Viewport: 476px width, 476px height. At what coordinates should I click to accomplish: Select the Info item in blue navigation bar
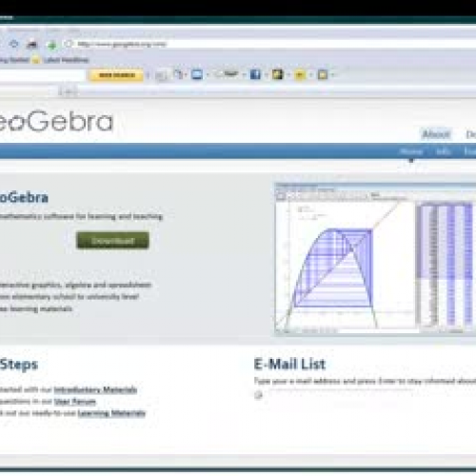(443, 151)
